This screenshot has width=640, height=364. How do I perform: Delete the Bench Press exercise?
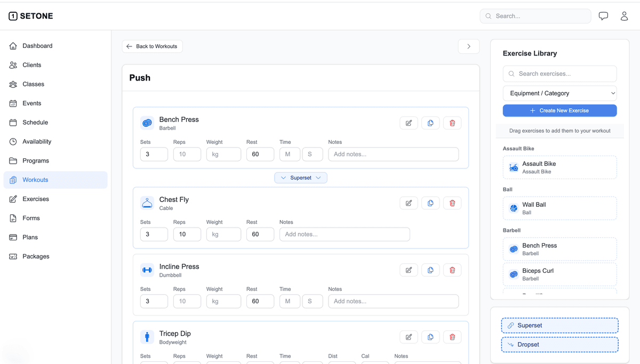pos(452,123)
